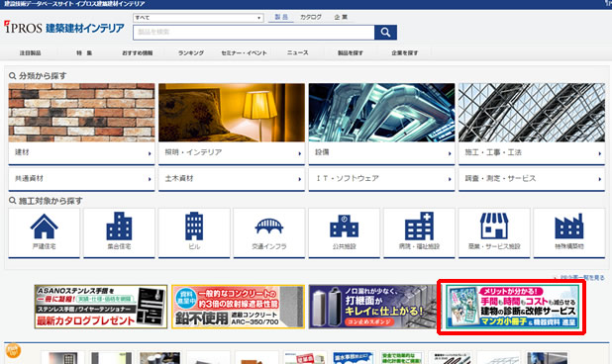The width and height of the screenshot is (612, 364).
Task: Expand the 土木資材 category
Action: click(232, 178)
